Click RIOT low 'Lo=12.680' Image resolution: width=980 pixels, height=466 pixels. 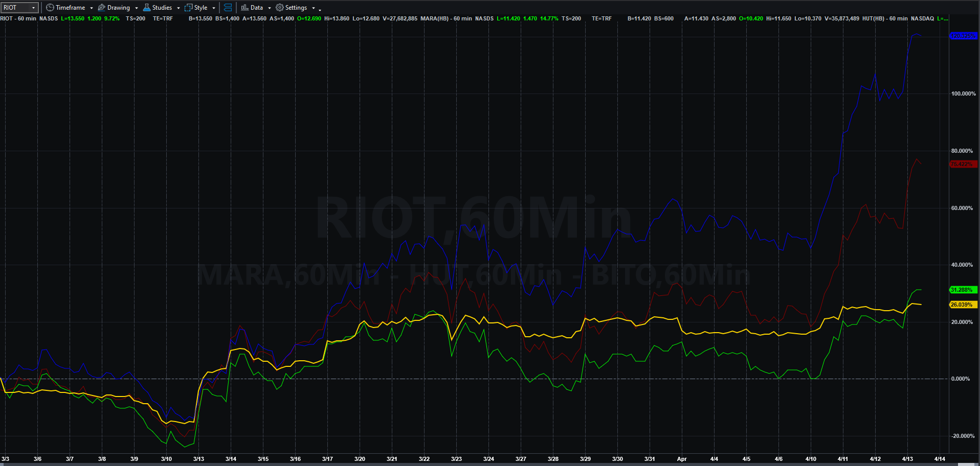(x=366, y=18)
